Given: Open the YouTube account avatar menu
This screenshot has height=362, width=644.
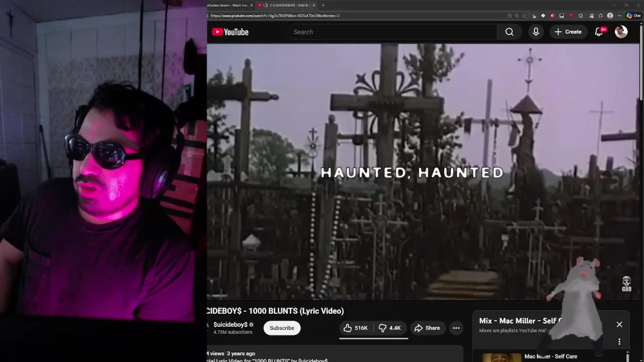Looking at the screenshot, I should pyautogui.click(x=621, y=32).
